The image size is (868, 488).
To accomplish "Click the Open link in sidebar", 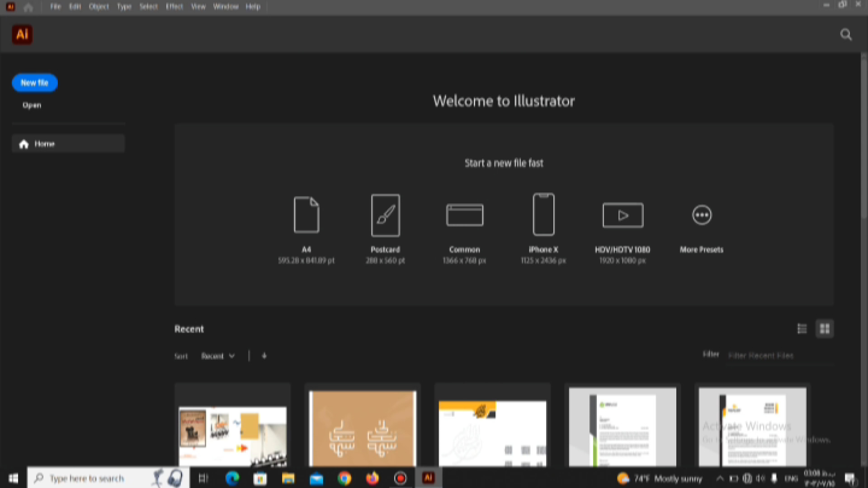I will 32,105.
